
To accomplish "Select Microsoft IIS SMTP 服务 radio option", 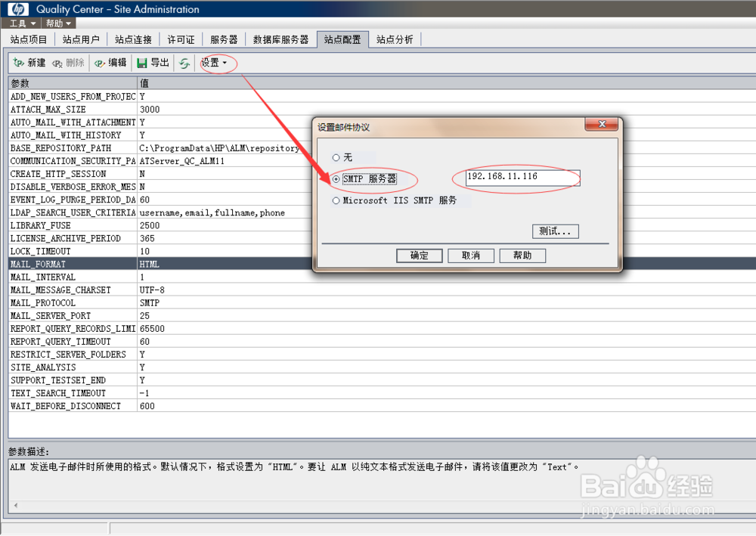I will click(336, 200).
